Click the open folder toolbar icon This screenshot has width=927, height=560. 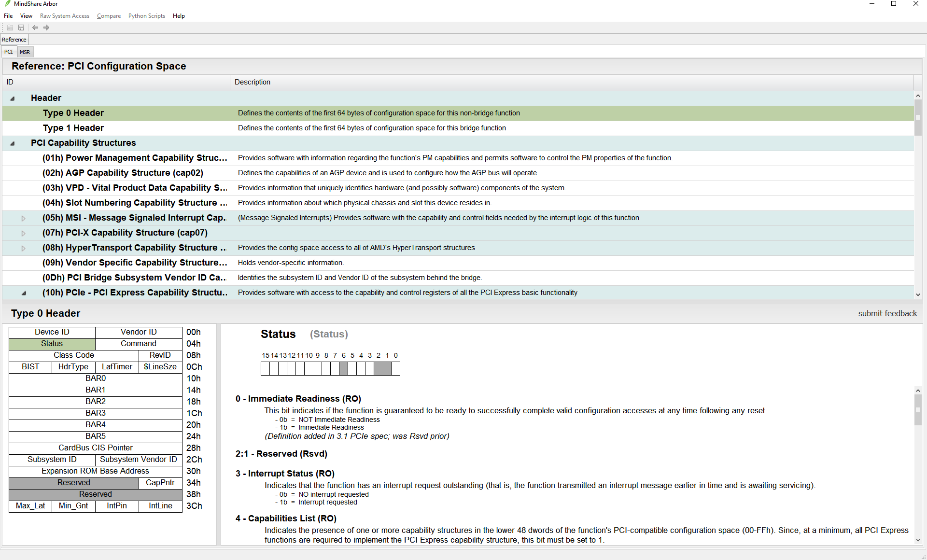pos(10,28)
